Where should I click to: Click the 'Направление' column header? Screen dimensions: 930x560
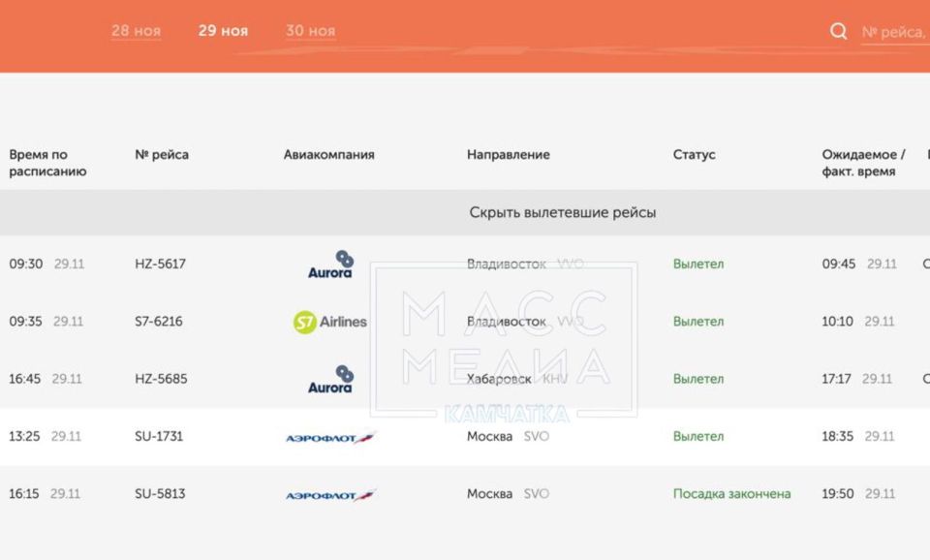coord(508,154)
